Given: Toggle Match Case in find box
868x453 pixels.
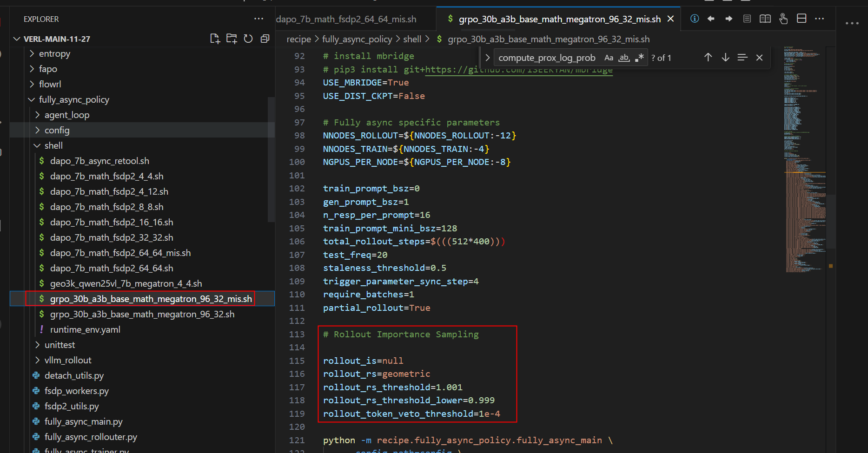Looking at the screenshot, I should pos(609,58).
